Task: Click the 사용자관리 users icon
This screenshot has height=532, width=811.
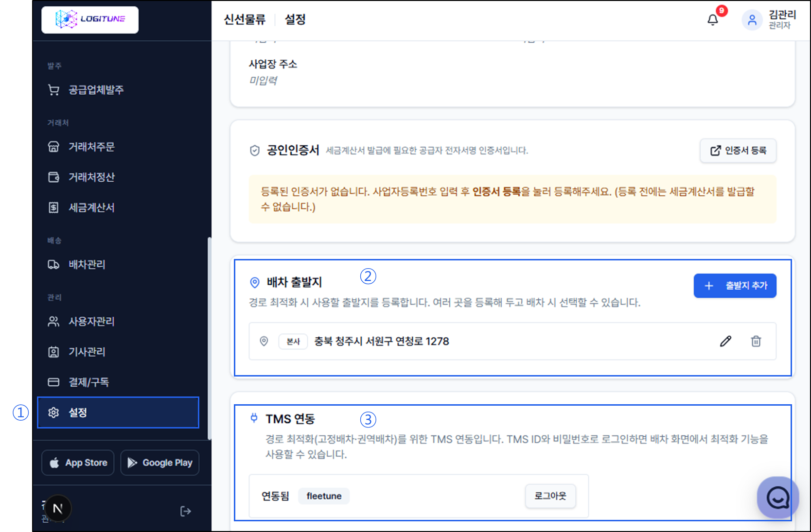Action: 53,321
